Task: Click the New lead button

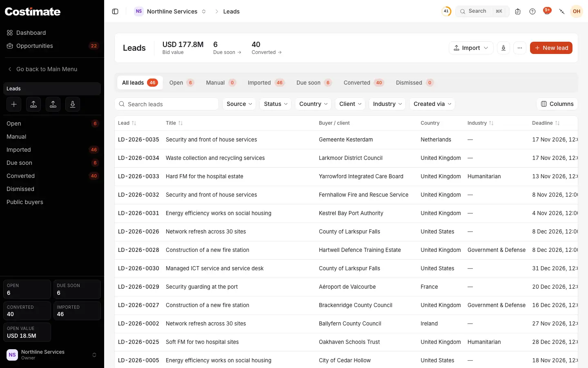Action: pyautogui.click(x=551, y=48)
